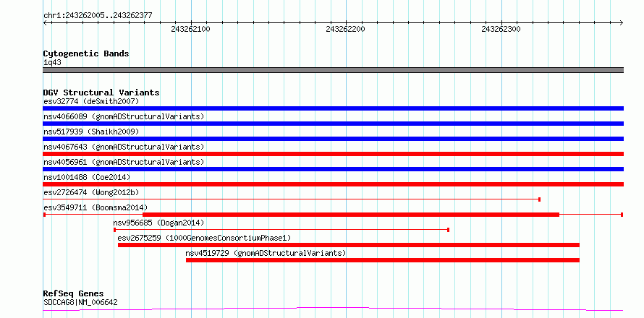The image size is (644, 318).
Task: Click the nsv956685 (Dogan2014) label
Action: pyautogui.click(x=158, y=223)
